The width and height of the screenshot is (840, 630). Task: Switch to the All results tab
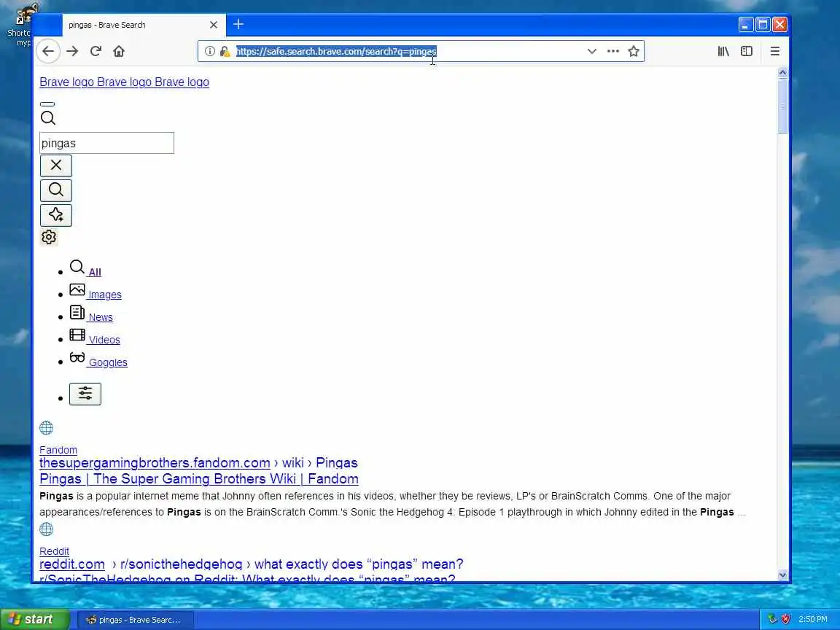[95, 272]
